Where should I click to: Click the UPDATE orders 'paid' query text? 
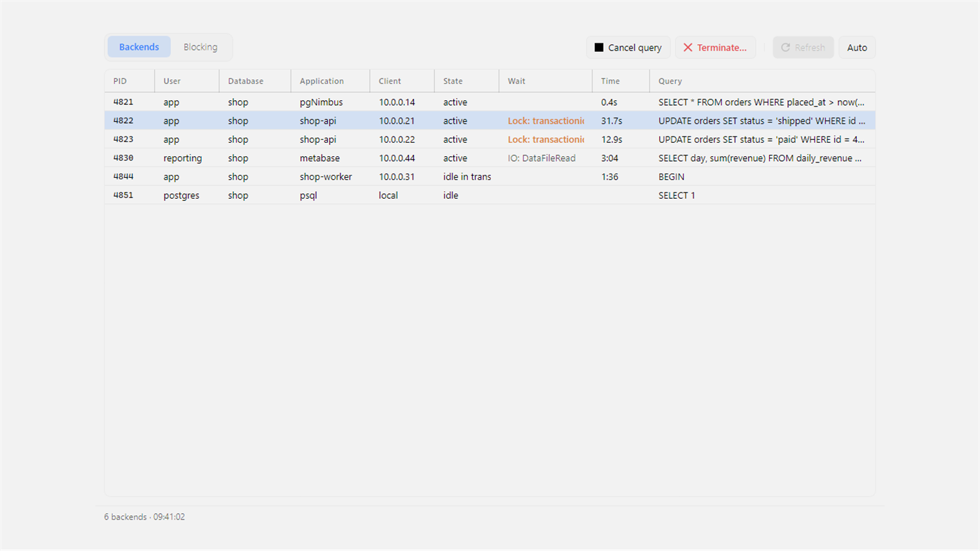click(x=762, y=139)
